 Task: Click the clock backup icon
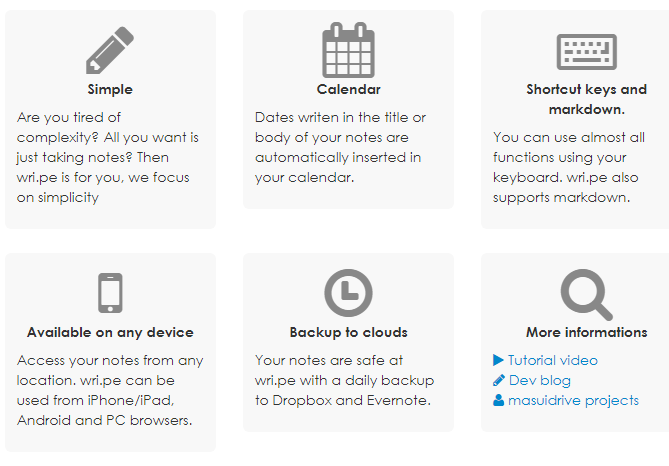point(348,293)
